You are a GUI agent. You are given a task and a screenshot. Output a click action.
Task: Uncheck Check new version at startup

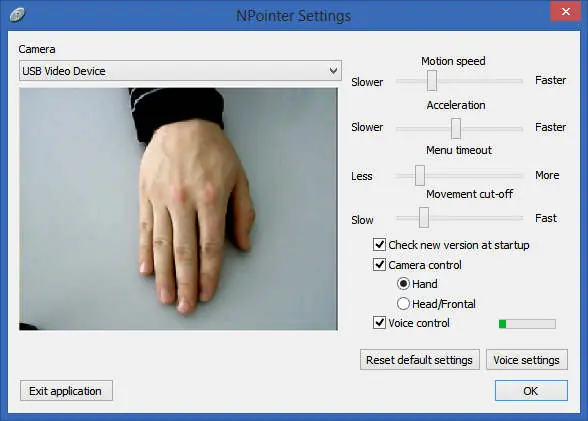point(380,245)
